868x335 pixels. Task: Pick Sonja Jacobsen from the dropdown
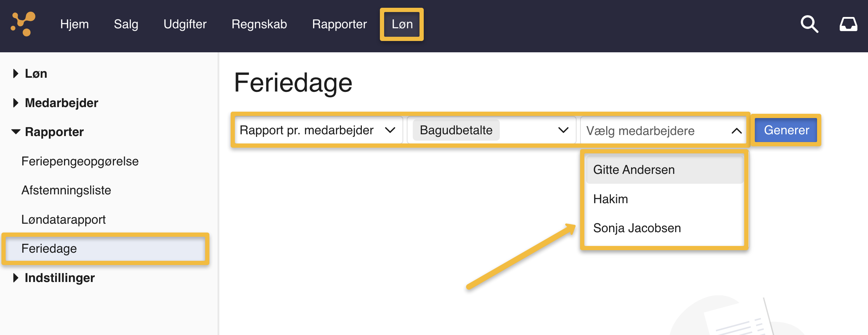(x=637, y=228)
